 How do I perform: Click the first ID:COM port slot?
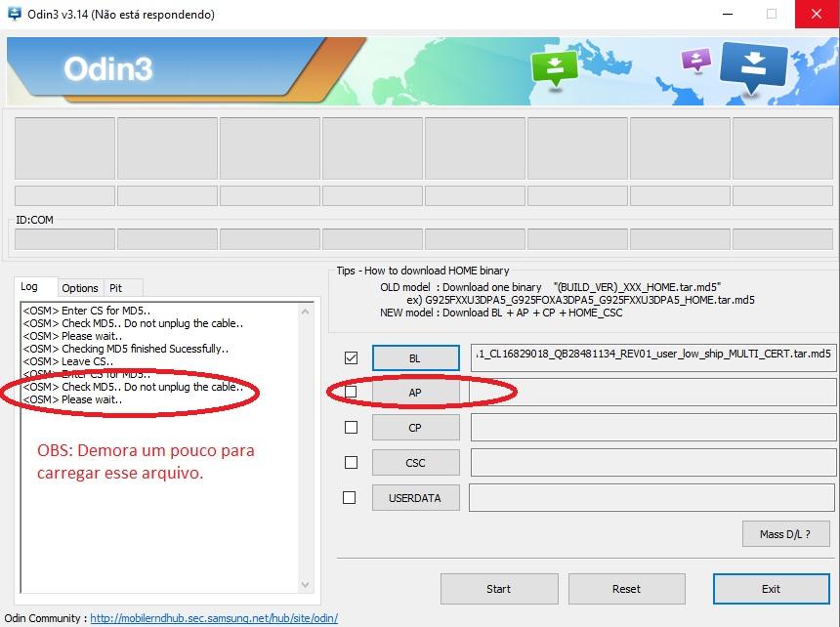tap(64, 239)
